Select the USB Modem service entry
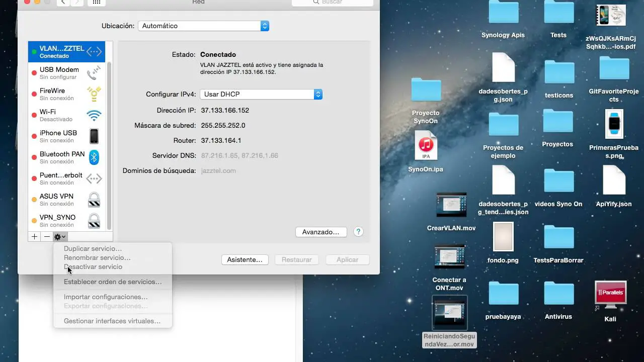The width and height of the screenshot is (644, 362). click(65, 73)
